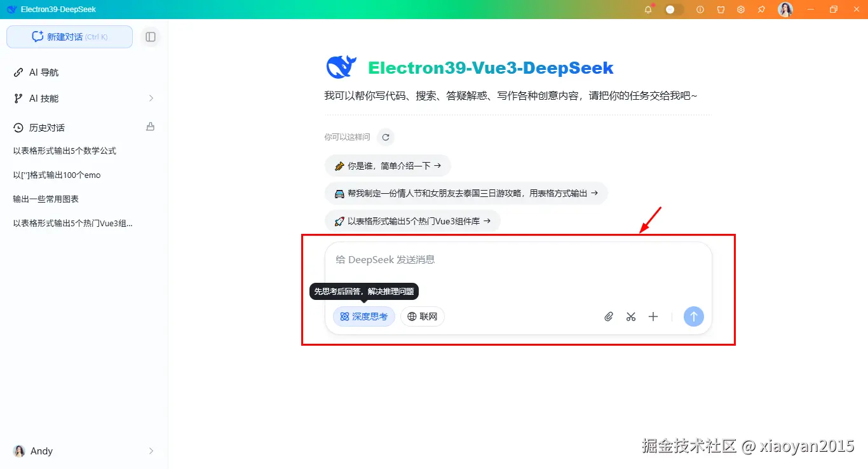
Task: Click the DeepSeek whale icon in title bar
Action: tap(11, 10)
